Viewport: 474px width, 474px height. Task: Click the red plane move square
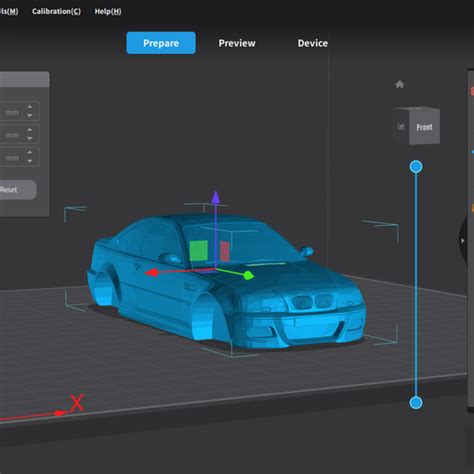click(x=225, y=251)
